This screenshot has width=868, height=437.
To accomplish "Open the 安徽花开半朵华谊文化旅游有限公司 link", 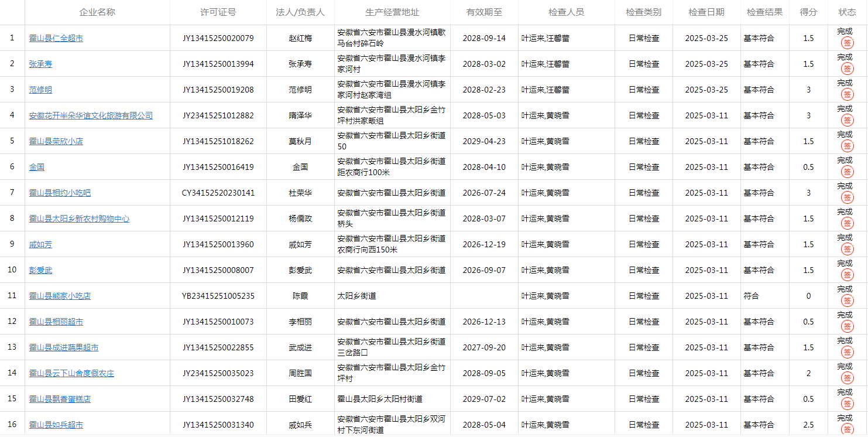I will (91, 116).
